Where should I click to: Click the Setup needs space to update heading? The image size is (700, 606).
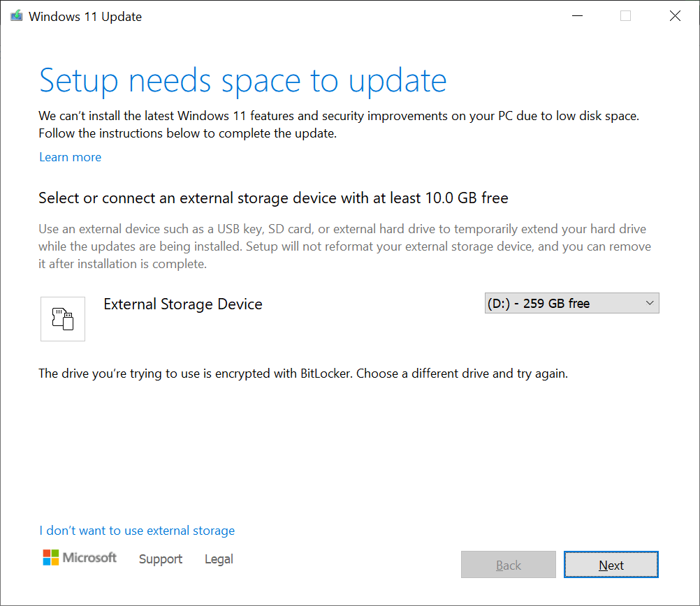tap(243, 81)
